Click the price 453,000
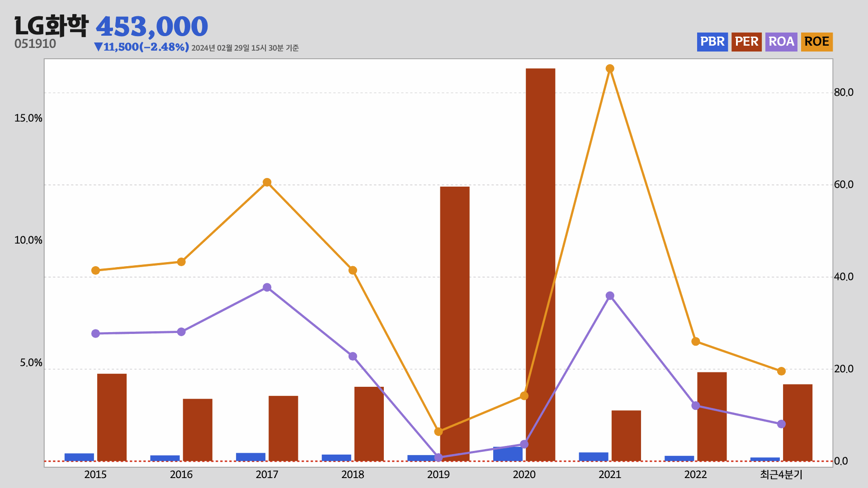Viewport: 868px width, 488px height. point(152,27)
